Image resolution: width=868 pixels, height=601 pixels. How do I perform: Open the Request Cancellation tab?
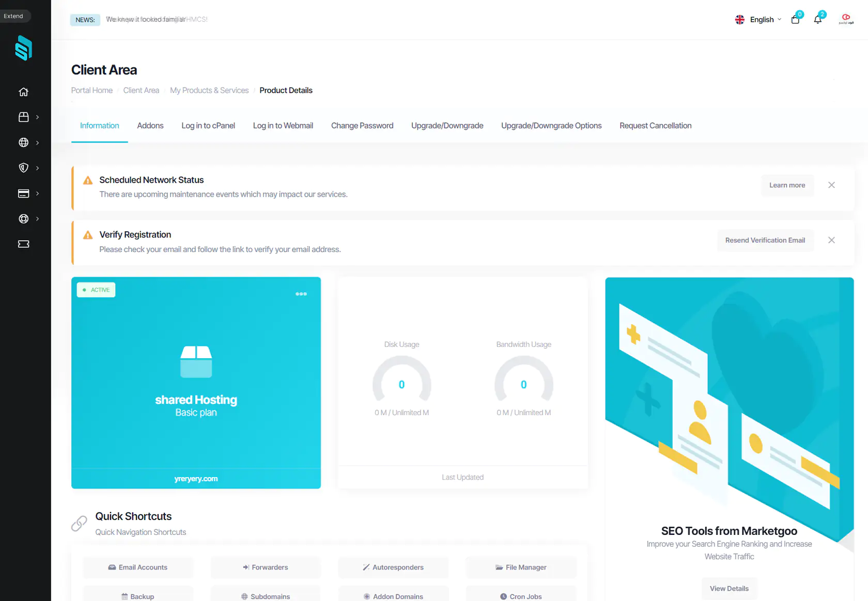coord(656,125)
